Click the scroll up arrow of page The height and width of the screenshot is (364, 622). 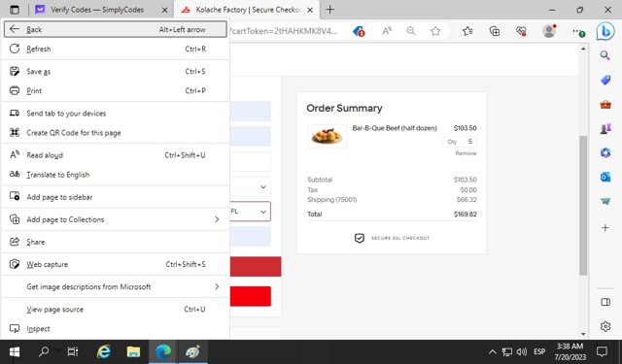(583, 50)
